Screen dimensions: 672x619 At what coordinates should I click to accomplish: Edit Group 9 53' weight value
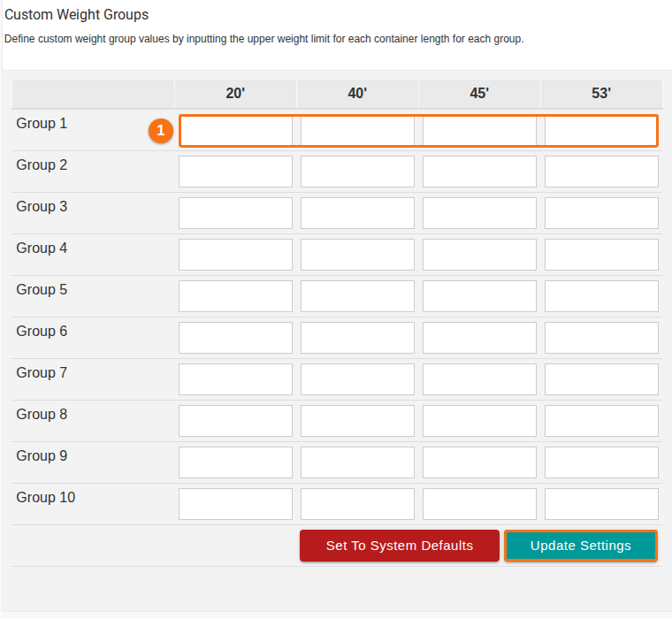pos(601,462)
